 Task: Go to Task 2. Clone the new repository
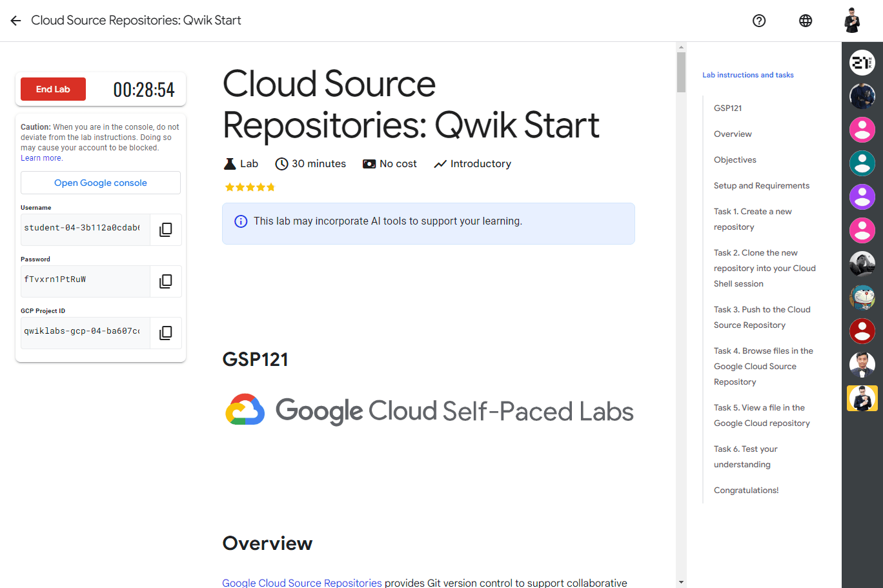(765, 269)
